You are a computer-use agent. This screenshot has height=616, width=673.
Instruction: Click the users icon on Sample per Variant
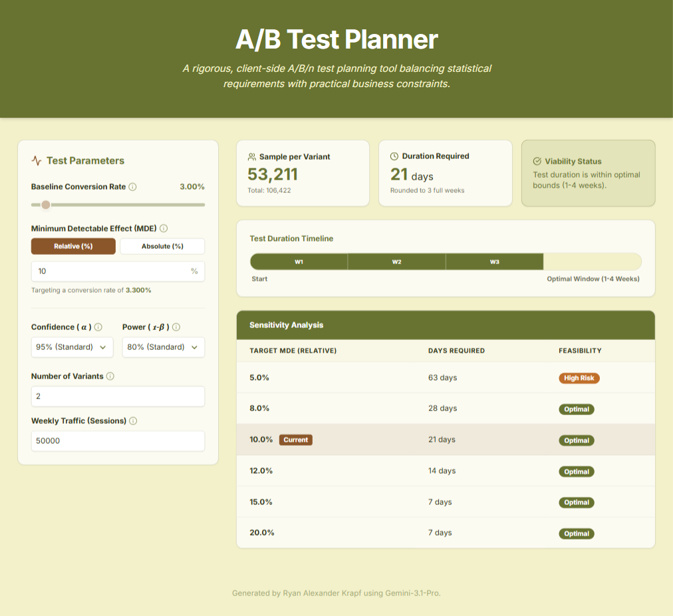coord(252,157)
